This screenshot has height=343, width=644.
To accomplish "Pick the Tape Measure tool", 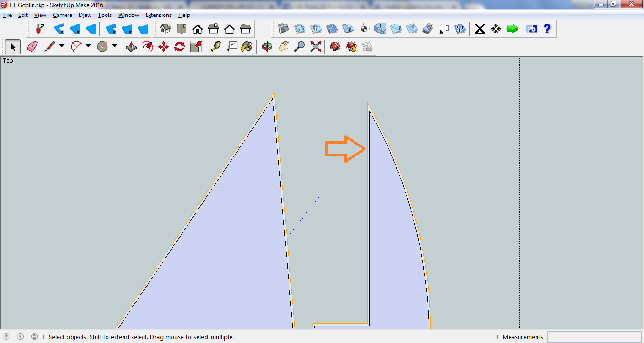I will click(x=215, y=47).
